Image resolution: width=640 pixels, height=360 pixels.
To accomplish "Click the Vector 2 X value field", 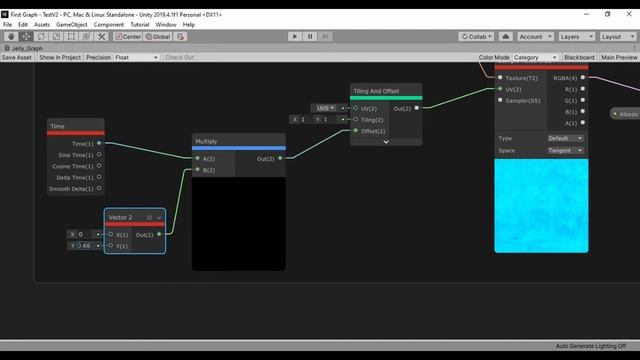I will coord(84,234).
